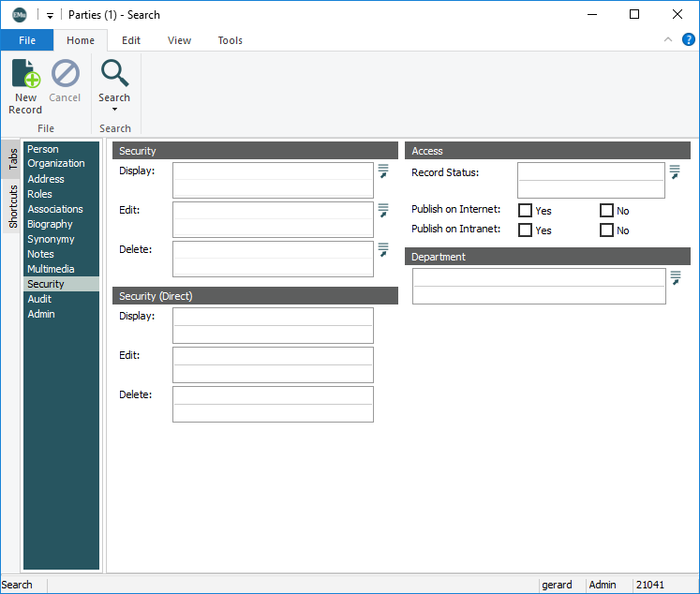Check No for Publish on Internet
The image size is (700, 594).
[x=606, y=211]
